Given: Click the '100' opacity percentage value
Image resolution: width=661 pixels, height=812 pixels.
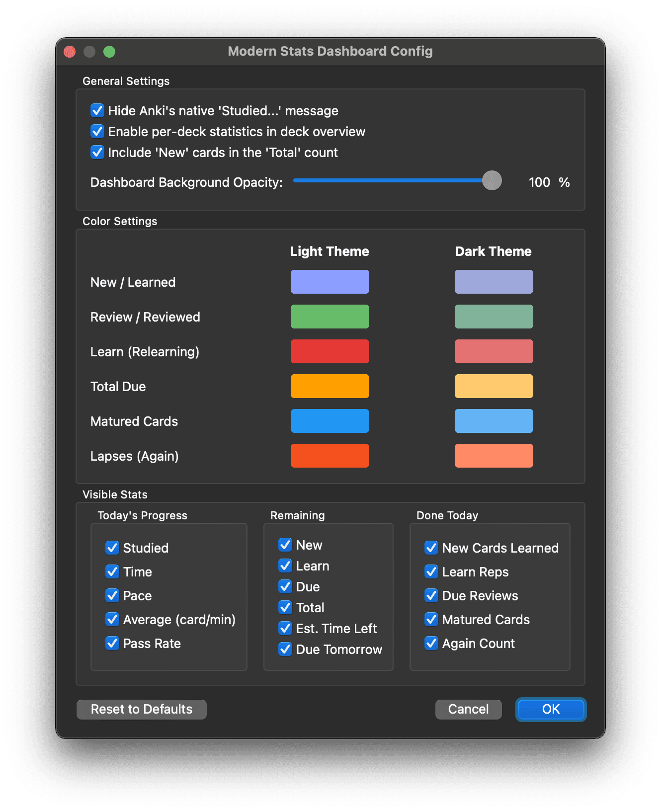Looking at the screenshot, I should coord(539,182).
